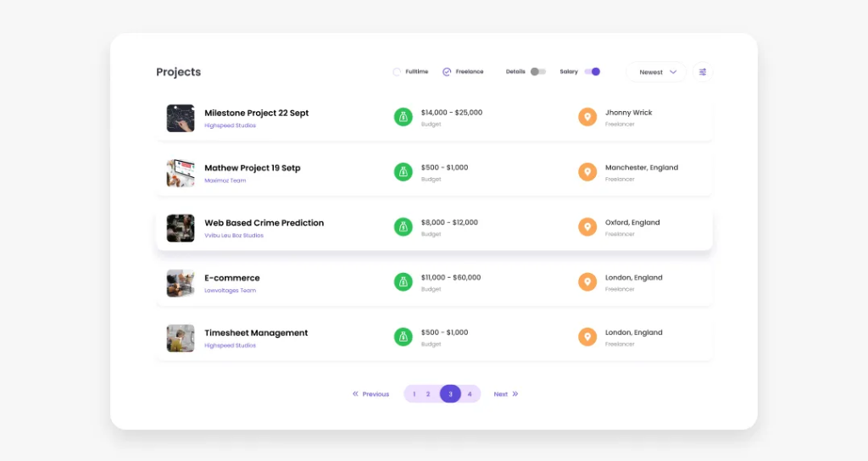This screenshot has width=868, height=461.
Task: Open the Maximoz Team link
Action: pyautogui.click(x=225, y=181)
